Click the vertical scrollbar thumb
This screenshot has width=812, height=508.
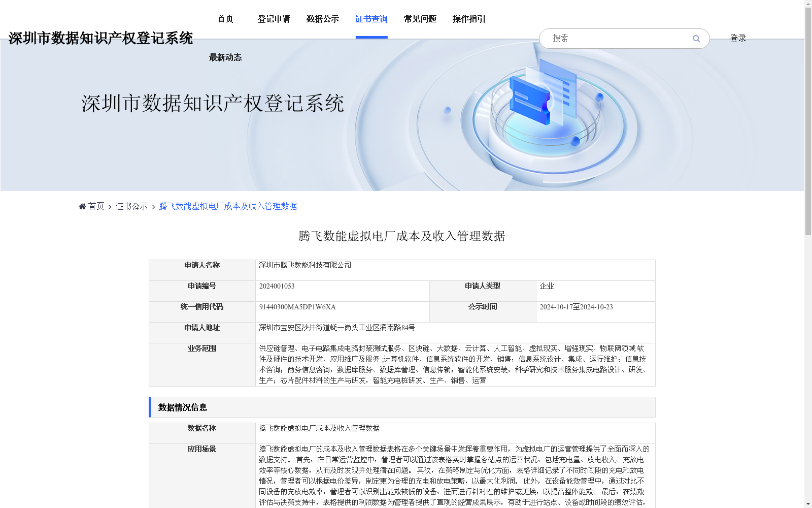click(x=808, y=122)
